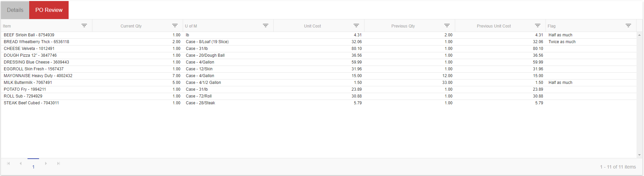This screenshot has height=176, width=644.
Task: Open the filter for Current Qty column
Action: pyautogui.click(x=175, y=26)
